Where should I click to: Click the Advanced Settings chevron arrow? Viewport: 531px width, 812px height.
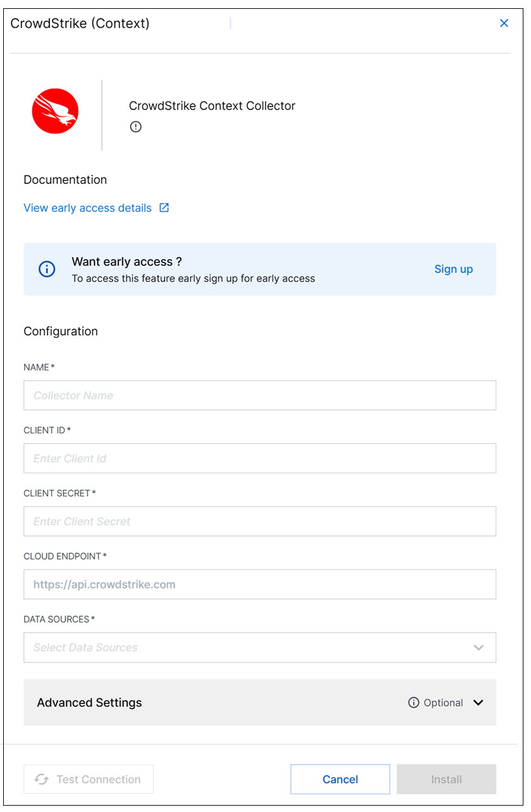(x=479, y=703)
